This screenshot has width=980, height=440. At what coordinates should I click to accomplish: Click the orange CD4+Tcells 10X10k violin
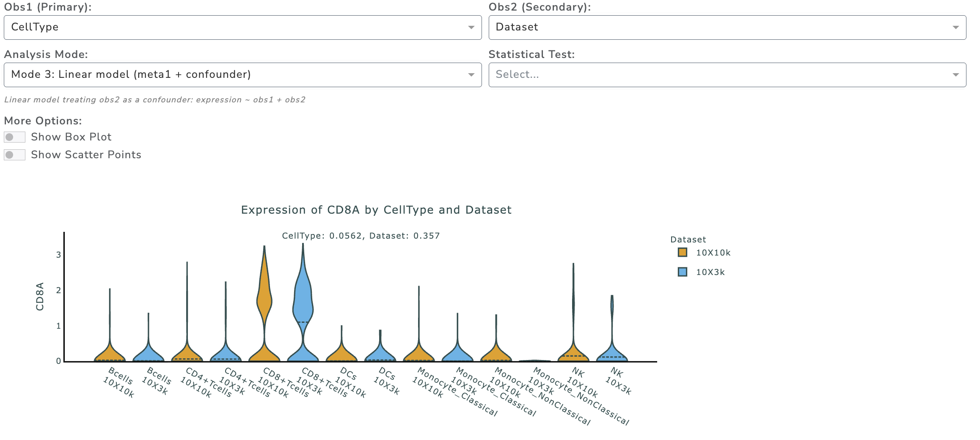[187, 352]
